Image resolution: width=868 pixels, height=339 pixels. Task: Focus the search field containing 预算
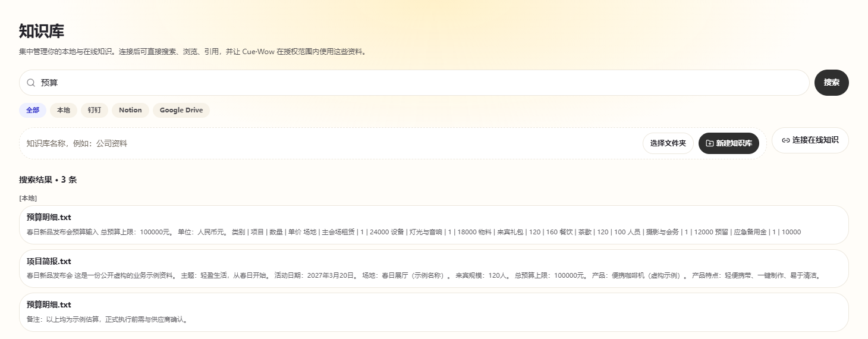tap(414, 83)
